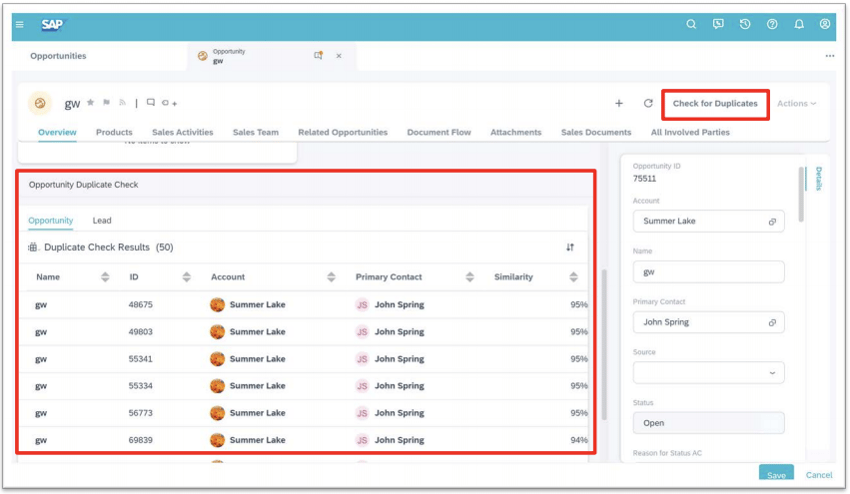Toggle the feed follow icon for gw
This screenshot has height=494, width=850.
tap(123, 102)
